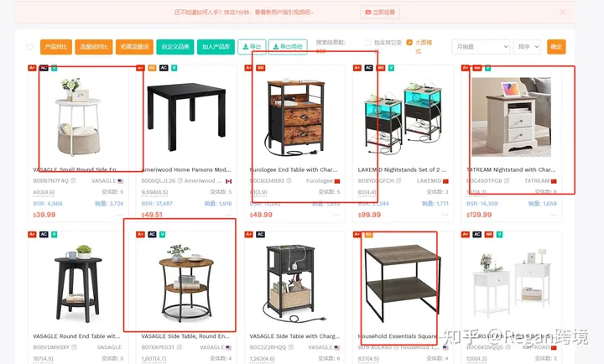Click the 立即观看 video button
The image size is (604, 364).
380,13
